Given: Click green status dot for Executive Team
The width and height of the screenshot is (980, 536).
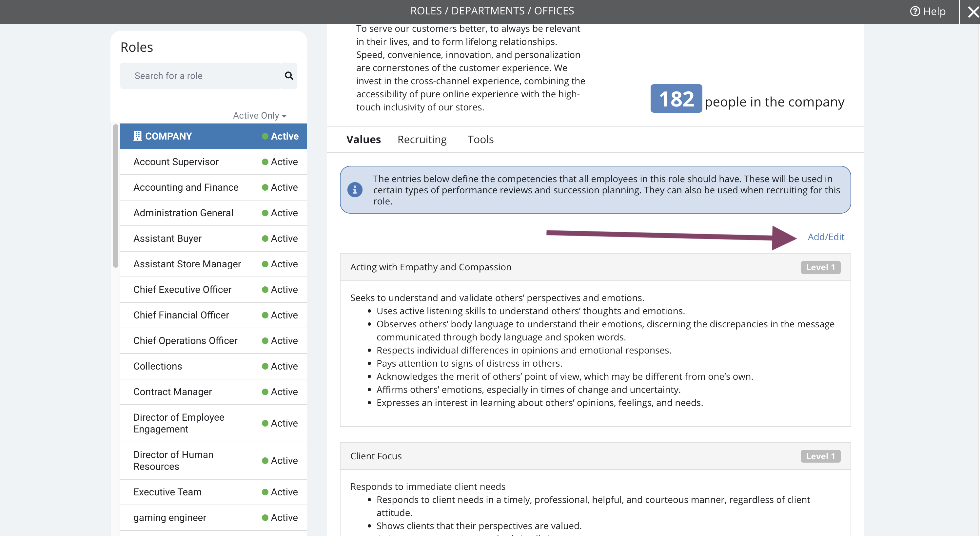Looking at the screenshot, I should point(265,492).
